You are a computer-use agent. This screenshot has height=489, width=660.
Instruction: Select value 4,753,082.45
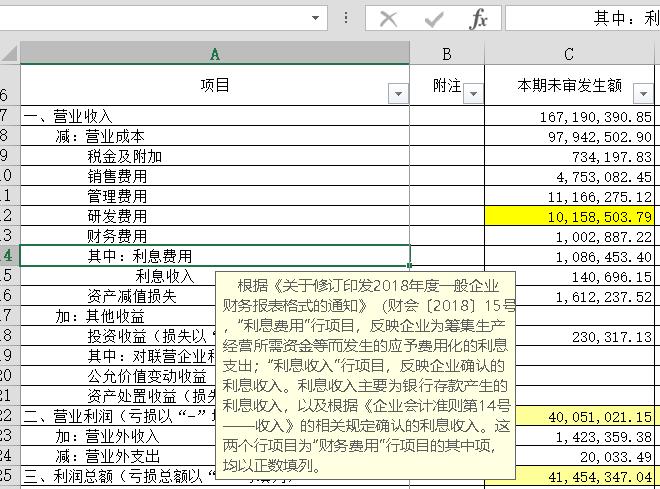[570, 176]
